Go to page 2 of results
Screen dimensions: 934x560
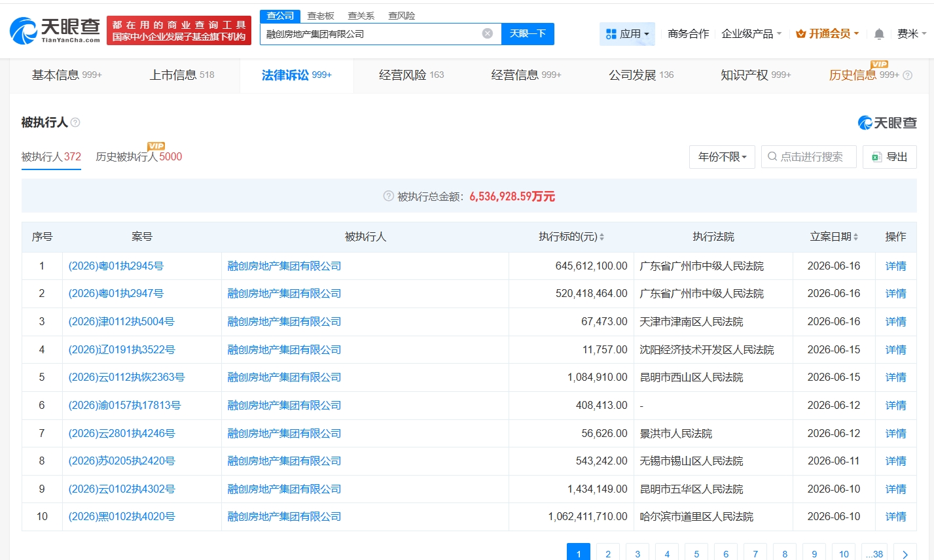coord(608,553)
